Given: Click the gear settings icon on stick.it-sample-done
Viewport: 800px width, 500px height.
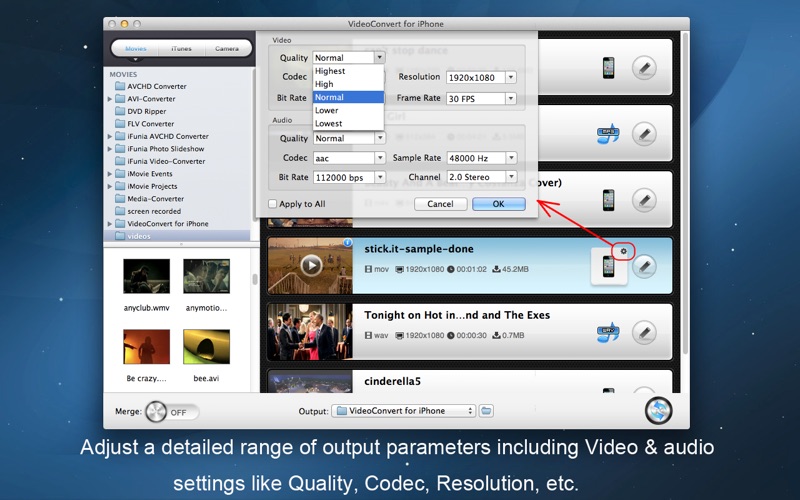Looking at the screenshot, I should pyautogui.click(x=623, y=251).
